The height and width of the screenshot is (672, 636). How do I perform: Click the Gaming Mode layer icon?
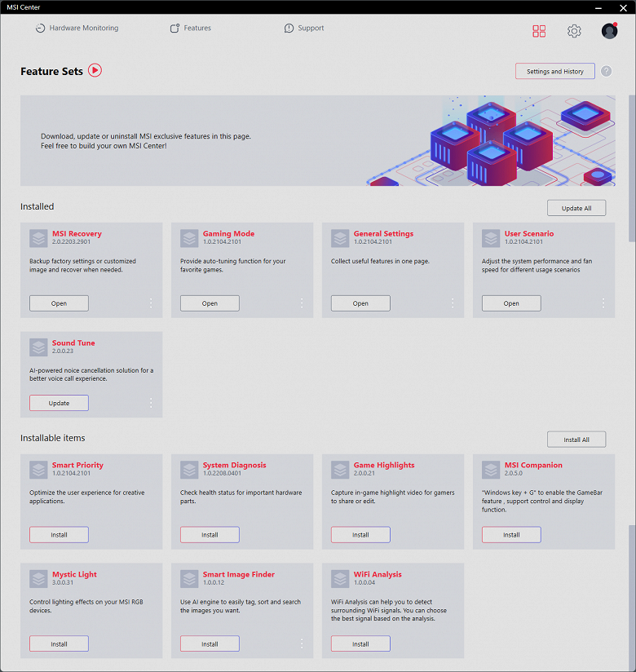coord(189,238)
